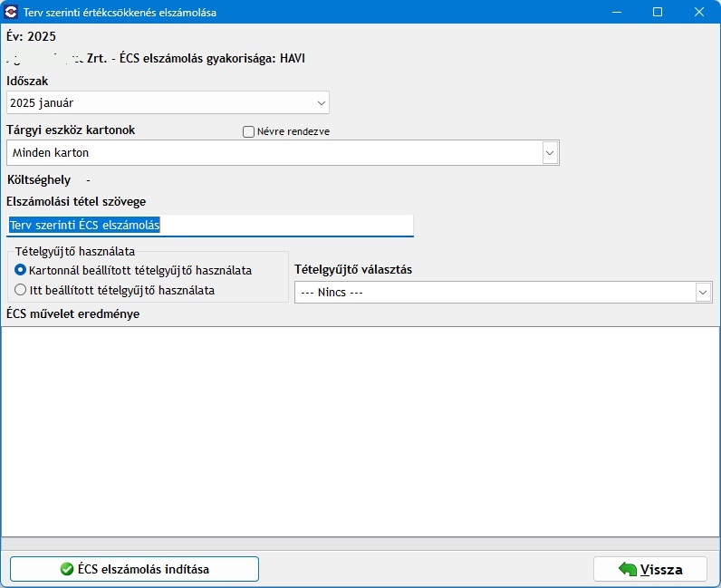Click the Tételgyűjtő választás label
This screenshot has height=588, width=721.
353,270
